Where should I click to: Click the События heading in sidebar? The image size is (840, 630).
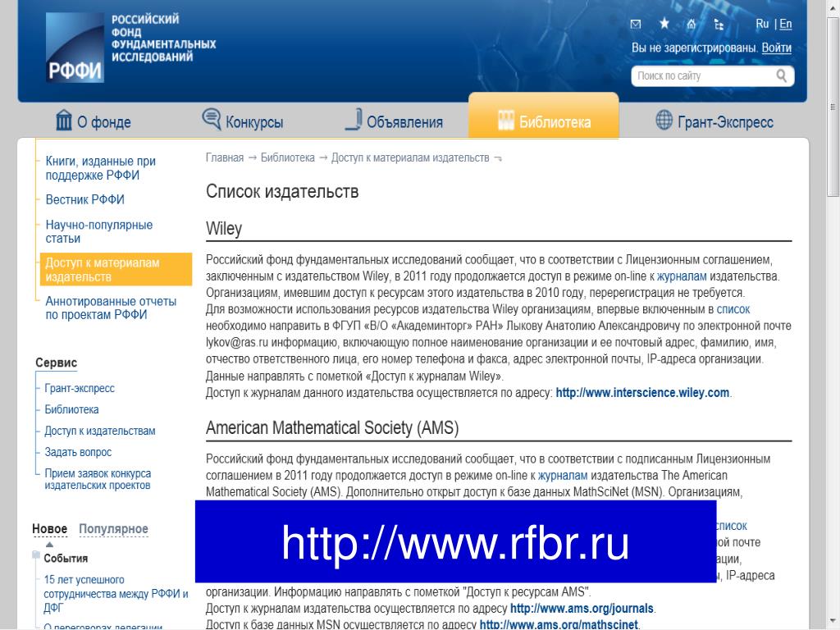pos(66,558)
